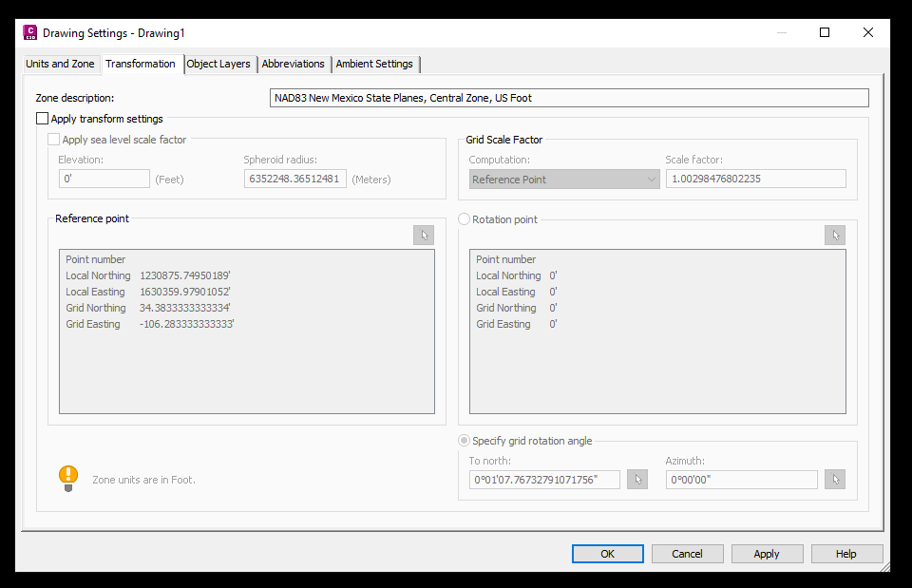Select Specify grid rotation angle option
Viewport: 912px width, 588px height.
[464, 440]
